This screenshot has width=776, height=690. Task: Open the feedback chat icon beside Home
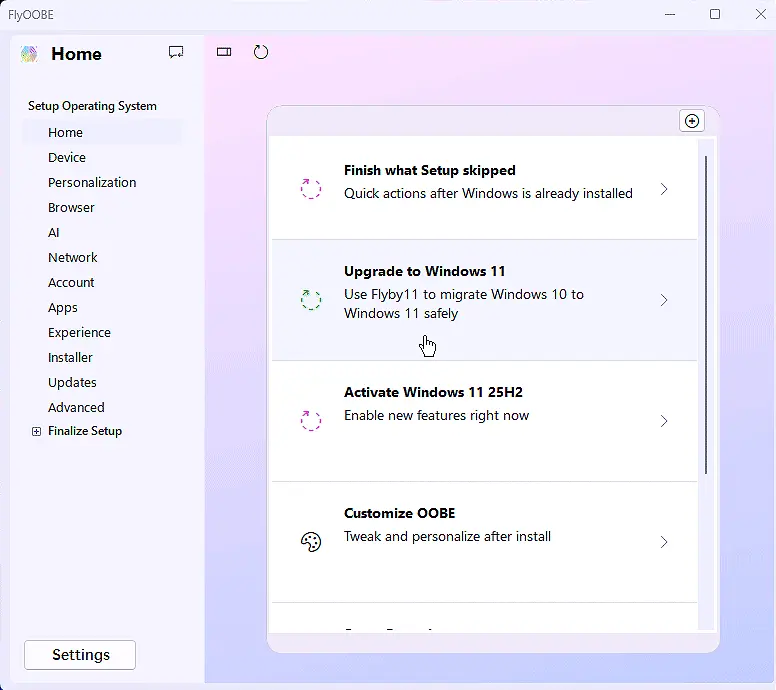point(176,53)
